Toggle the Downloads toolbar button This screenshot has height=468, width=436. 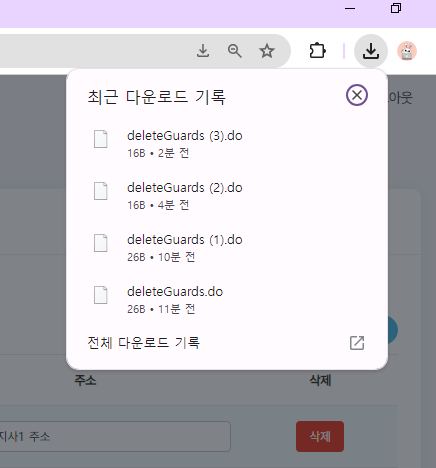[x=371, y=51]
